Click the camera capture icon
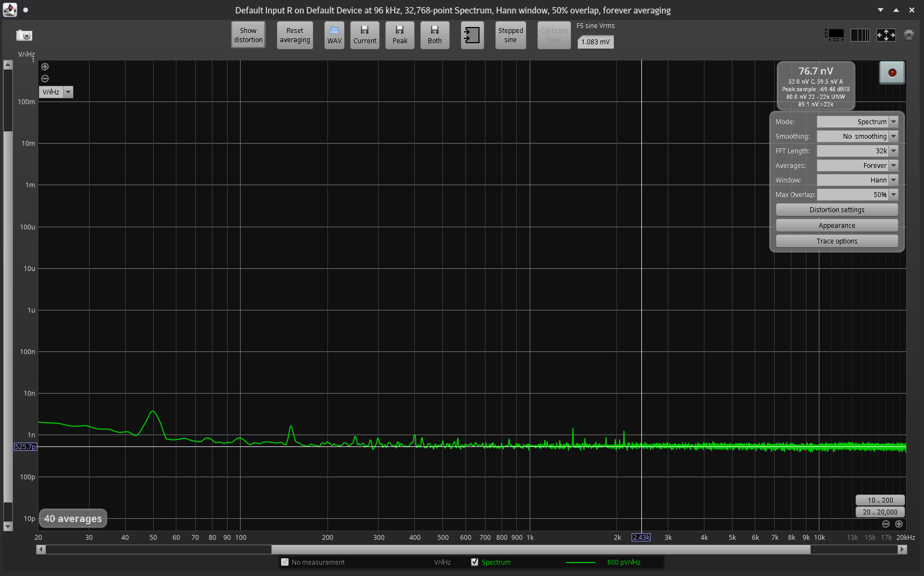924x576 pixels. tap(24, 36)
